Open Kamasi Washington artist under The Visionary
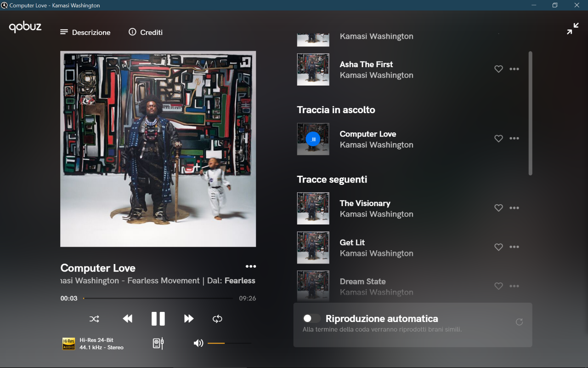The image size is (588, 368). [x=377, y=214]
